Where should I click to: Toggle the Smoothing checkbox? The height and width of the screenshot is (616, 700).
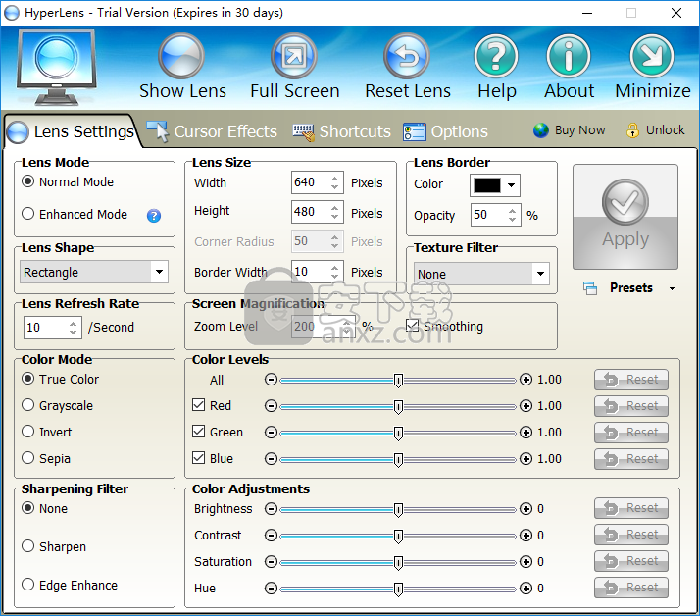[x=413, y=326]
